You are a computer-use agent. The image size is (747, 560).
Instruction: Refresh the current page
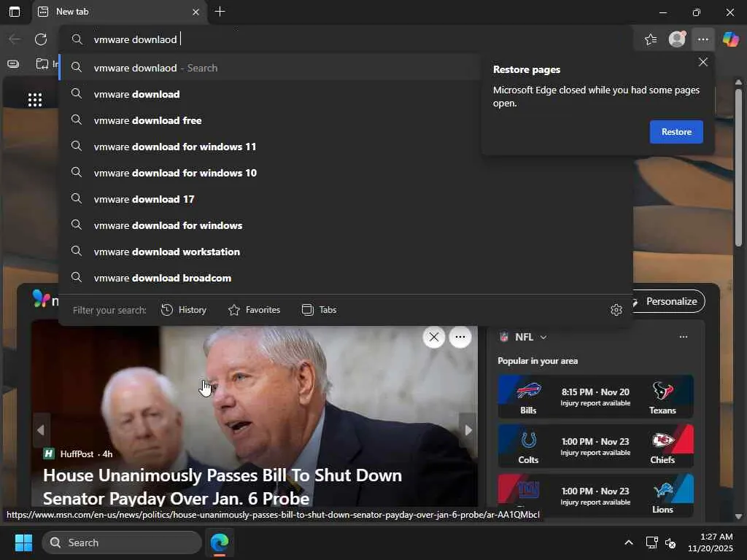[41, 39]
